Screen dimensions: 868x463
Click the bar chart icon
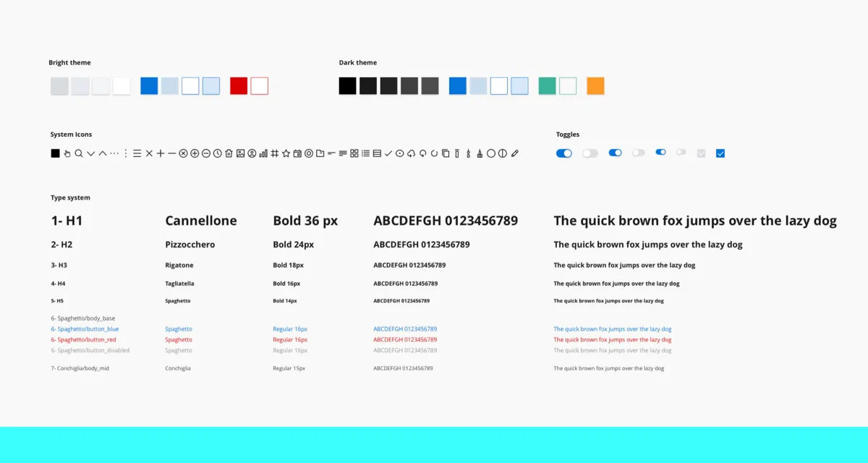point(263,153)
